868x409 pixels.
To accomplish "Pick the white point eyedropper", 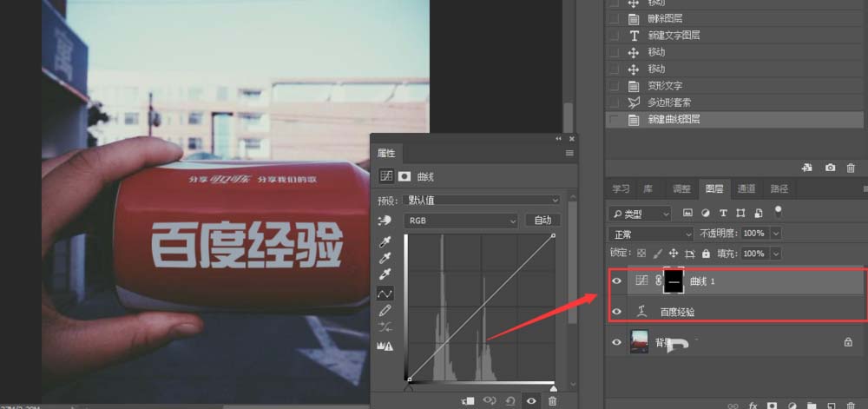I will [x=385, y=274].
